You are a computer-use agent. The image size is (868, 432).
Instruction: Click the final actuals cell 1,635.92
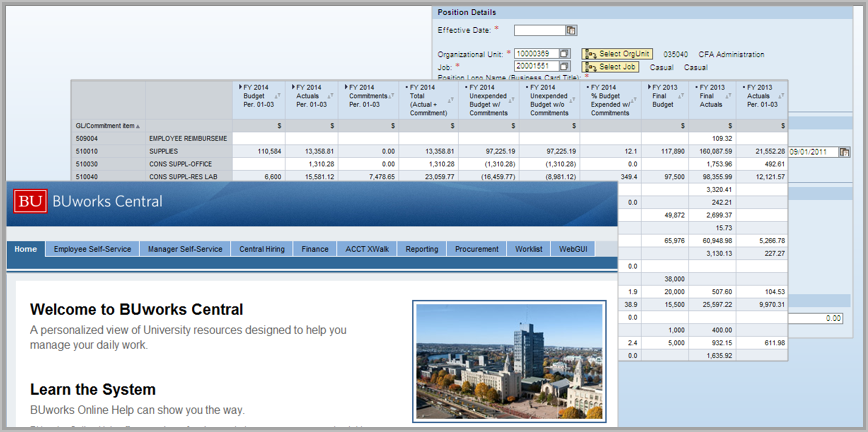pos(719,356)
